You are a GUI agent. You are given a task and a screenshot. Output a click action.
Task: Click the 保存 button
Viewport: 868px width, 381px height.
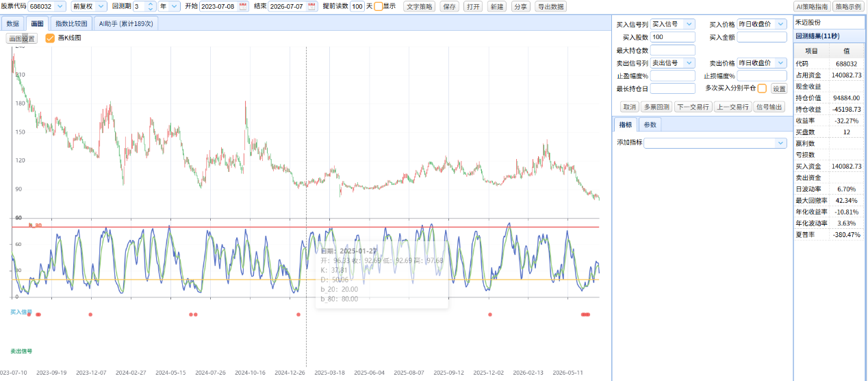(x=449, y=6)
